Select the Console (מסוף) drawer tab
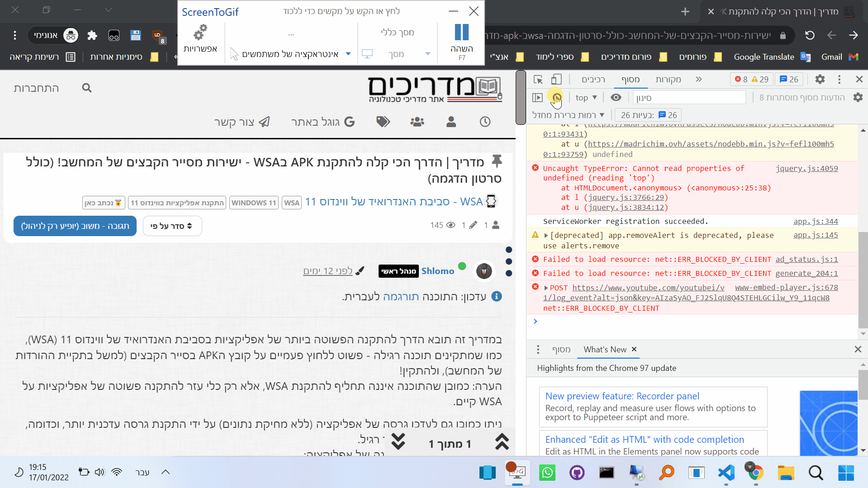 tap(561, 349)
